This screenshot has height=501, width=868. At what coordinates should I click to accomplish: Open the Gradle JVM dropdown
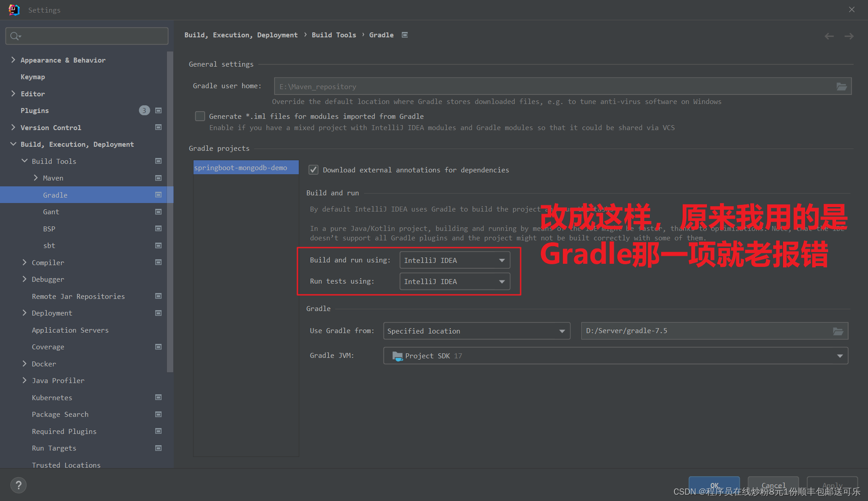pos(616,356)
